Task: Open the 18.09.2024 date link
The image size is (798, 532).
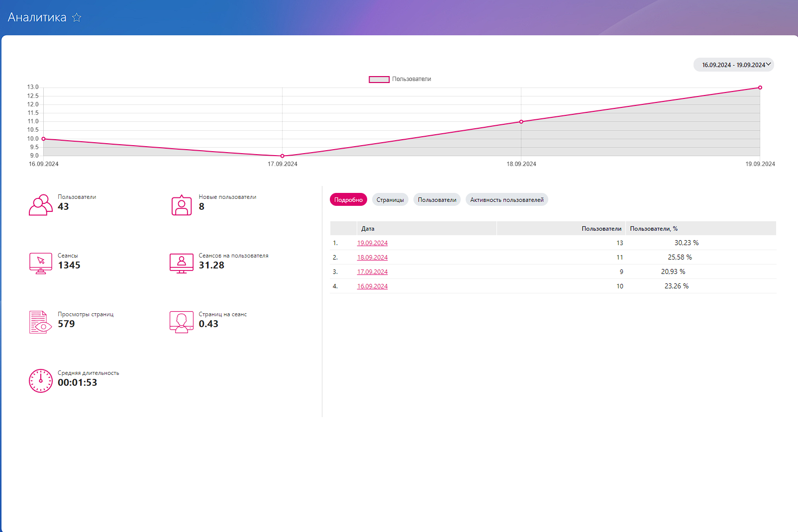Action: point(372,258)
